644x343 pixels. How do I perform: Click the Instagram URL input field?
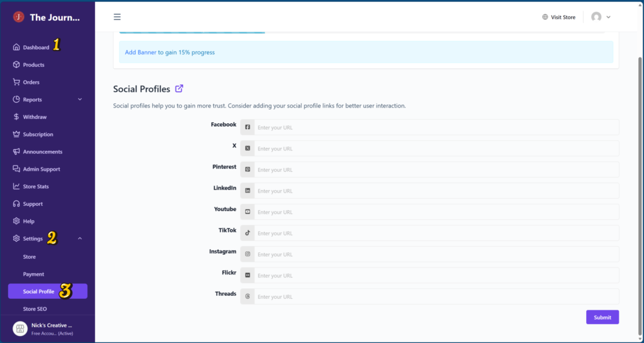[x=436, y=254]
